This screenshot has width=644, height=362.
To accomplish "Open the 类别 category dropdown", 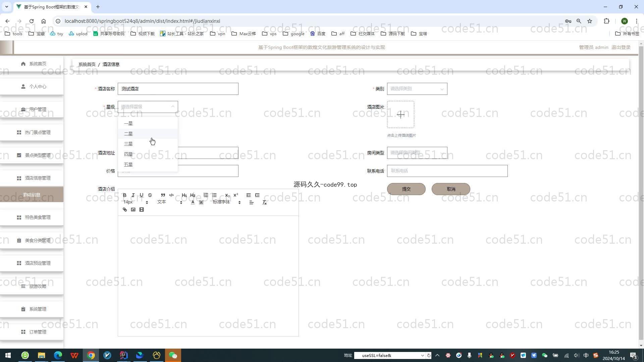I will [417, 89].
